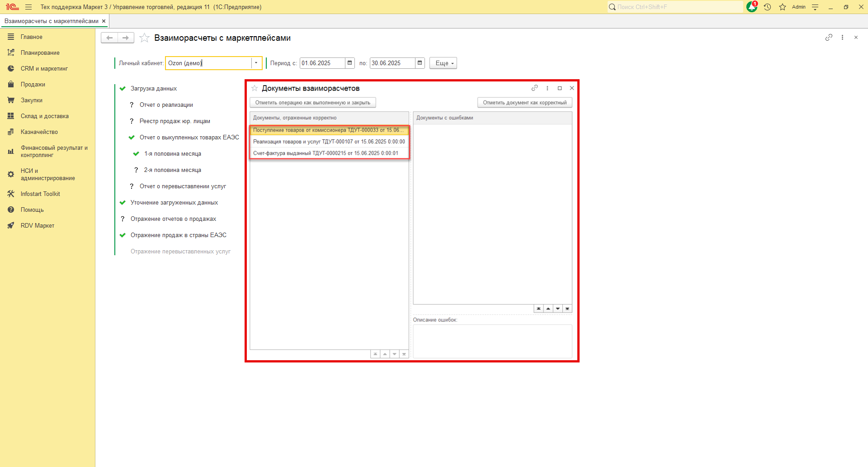Open the main hamburger menu

[28, 7]
